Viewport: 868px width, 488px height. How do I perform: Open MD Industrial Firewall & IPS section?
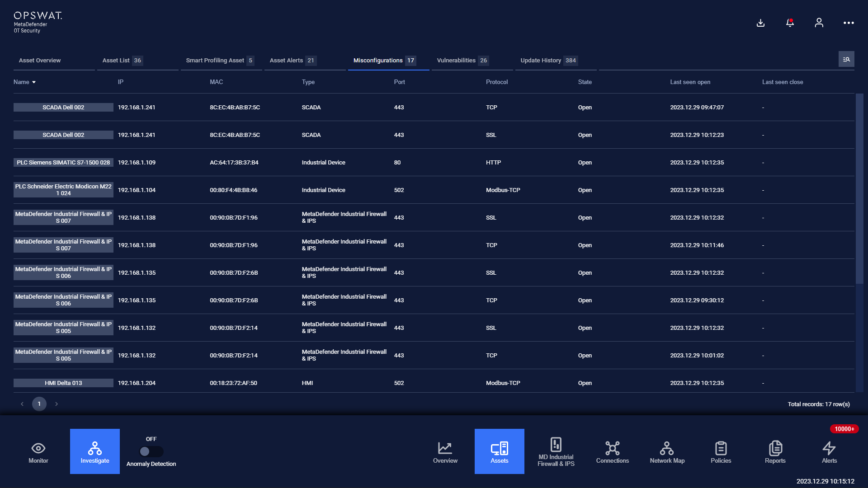tap(556, 451)
